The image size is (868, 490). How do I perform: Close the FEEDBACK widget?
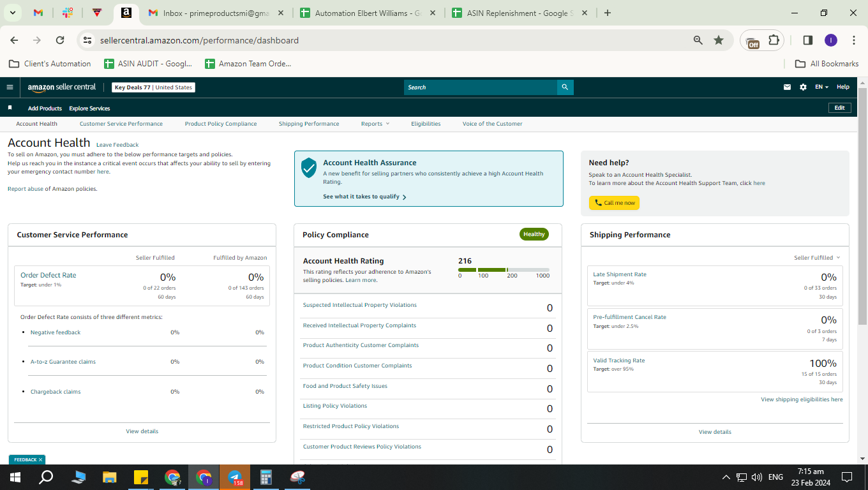(x=40, y=459)
